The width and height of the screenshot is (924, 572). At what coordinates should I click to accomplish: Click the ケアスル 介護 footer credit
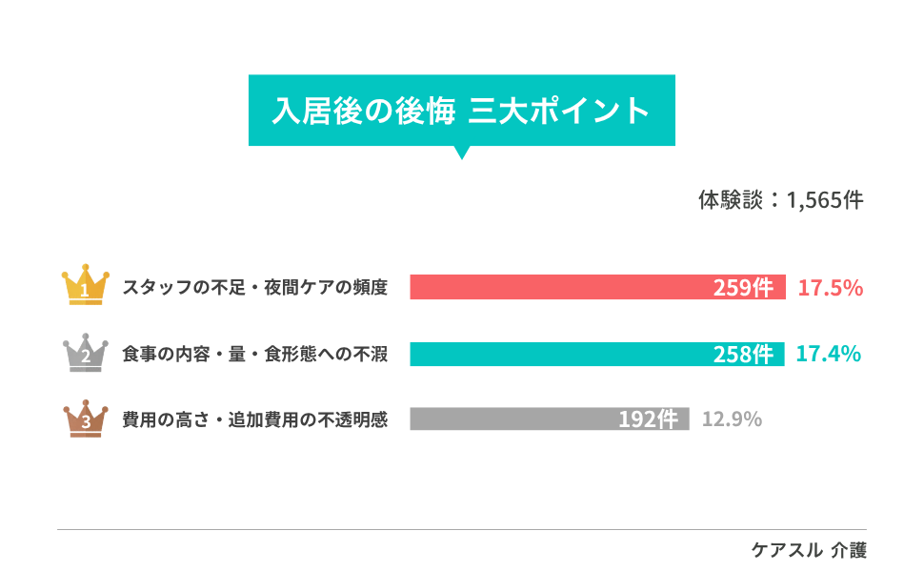click(809, 550)
